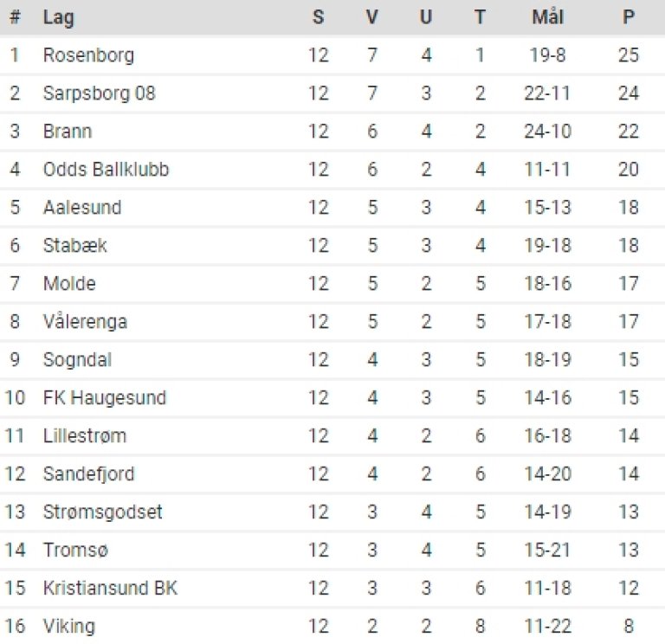Image resolution: width=665 pixels, height=644 pixels.
Task: Open the Aalesund team row
Action: (82, 208)
